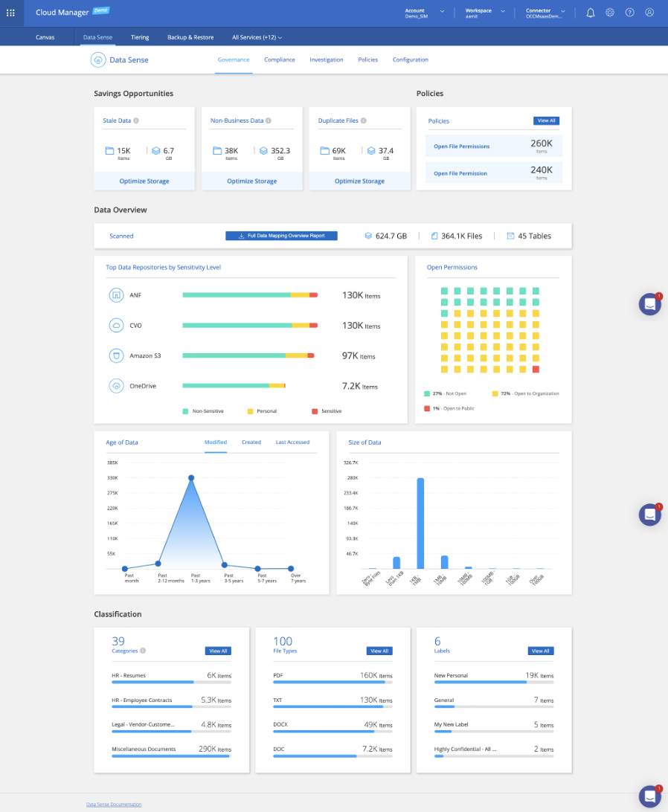Click the Stale Data info icon
Viewport: 668px width, 812px height.
(x=136, y=120)
